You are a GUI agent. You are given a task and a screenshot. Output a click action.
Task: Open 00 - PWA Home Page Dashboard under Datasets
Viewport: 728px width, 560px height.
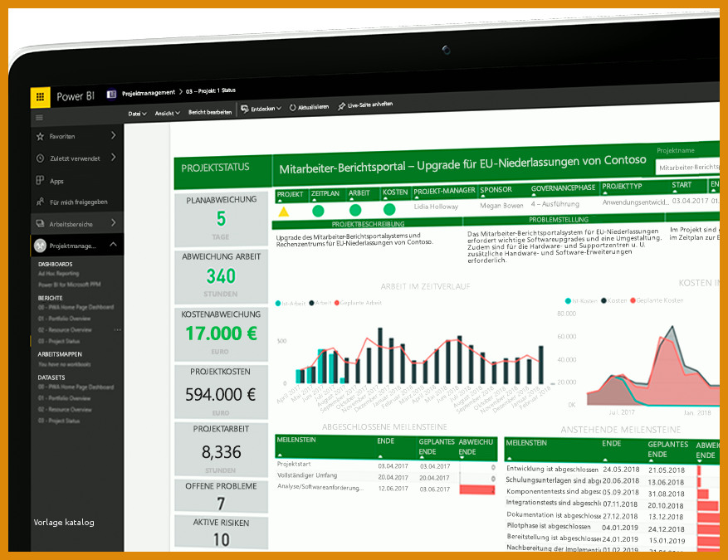(x=76, y=387)
